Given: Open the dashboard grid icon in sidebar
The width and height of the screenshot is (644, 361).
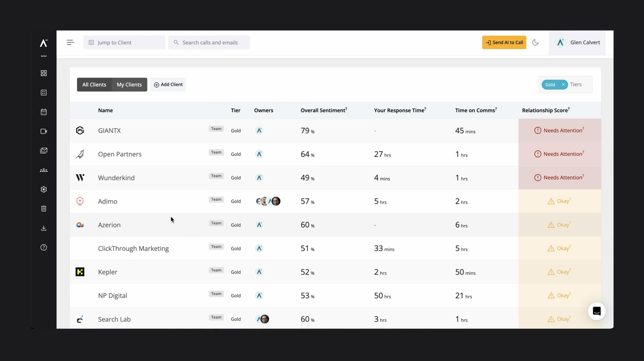Looking at the screenshot, I should tap(44, 73).
